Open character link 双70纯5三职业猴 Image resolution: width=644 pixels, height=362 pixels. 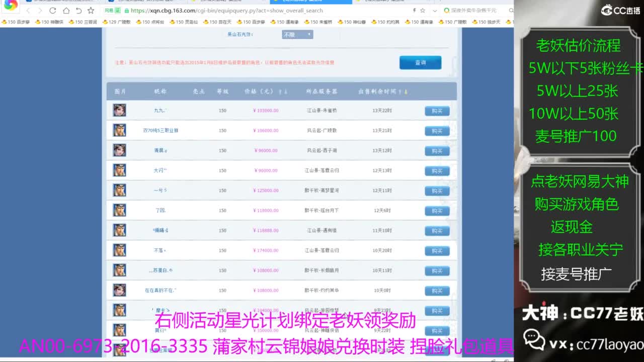point(160,130)
